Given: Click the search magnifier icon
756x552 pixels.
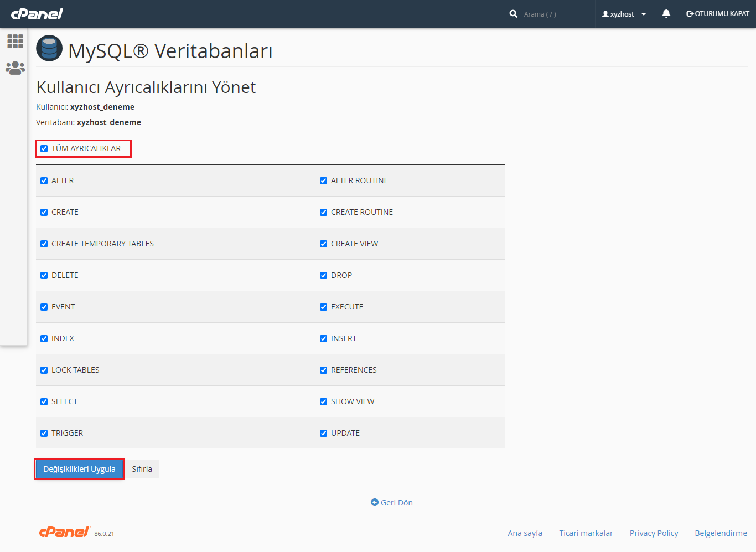Looking at the screenshot, I should (514, 14).
